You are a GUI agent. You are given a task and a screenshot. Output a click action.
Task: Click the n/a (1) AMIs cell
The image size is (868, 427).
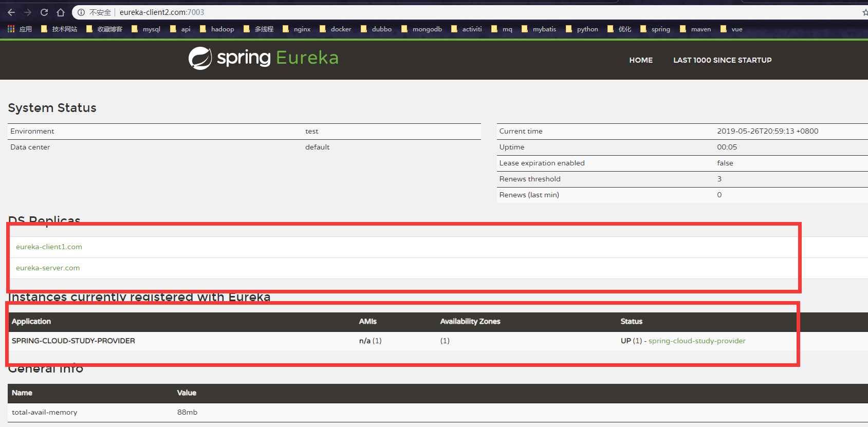click(x=371, y=341)
